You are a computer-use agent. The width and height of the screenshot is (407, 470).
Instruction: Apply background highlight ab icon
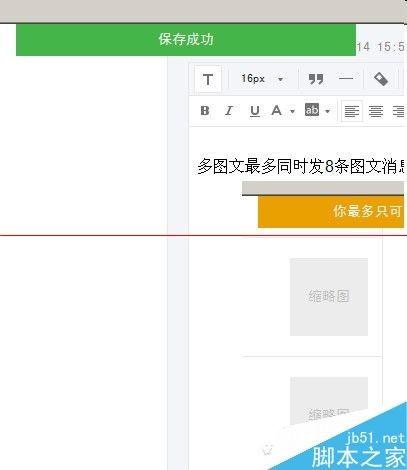[312, 110]
